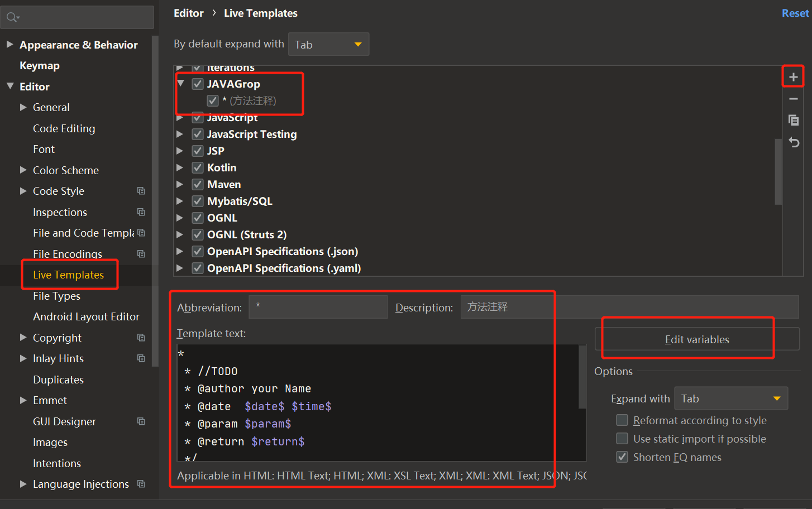
Task: Click the project-level icon beside Code Style
Action: (141, 191)
